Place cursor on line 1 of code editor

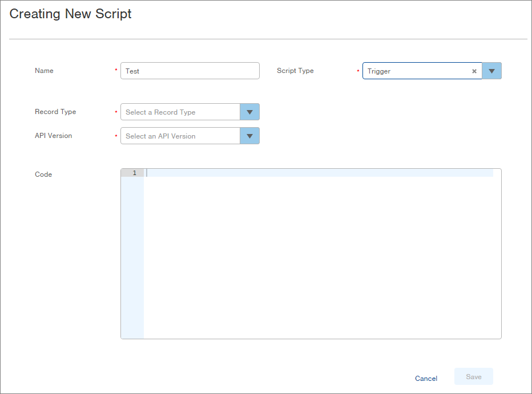coord(320,173)
